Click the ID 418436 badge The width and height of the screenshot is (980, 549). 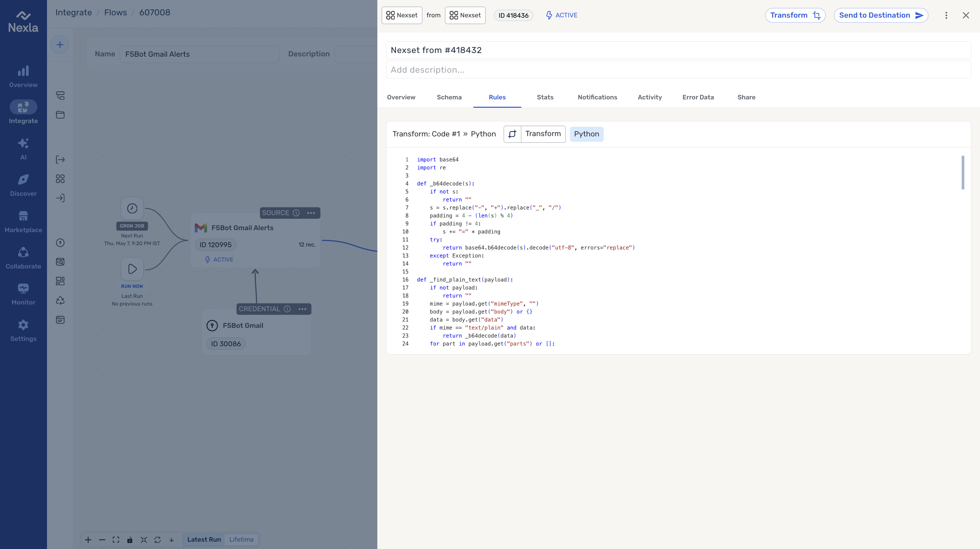click(513, 15)
